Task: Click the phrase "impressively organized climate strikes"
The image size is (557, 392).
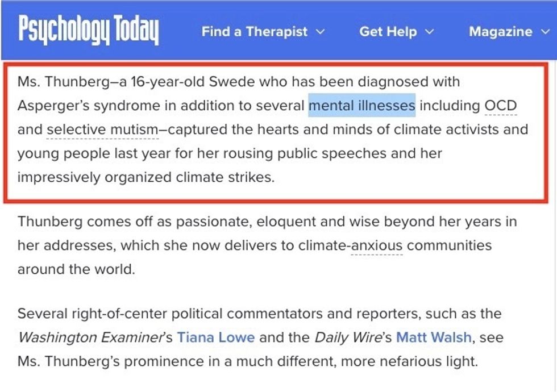Action: pos(146,177)
